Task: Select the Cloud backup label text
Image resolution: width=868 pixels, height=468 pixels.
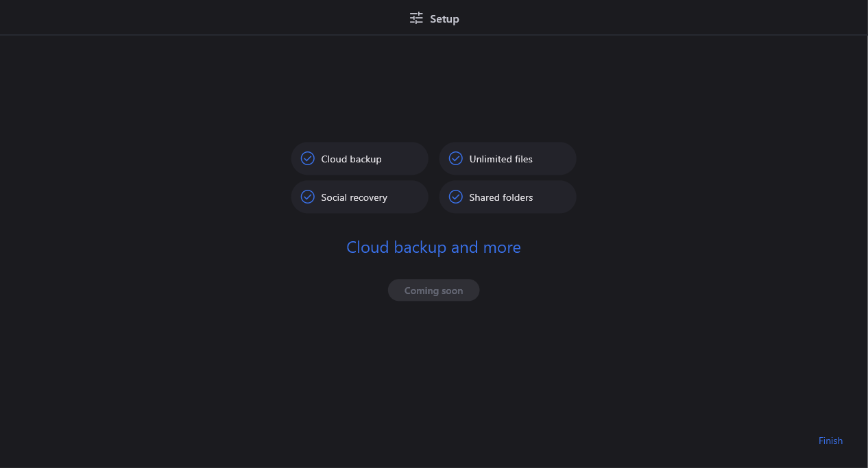Action: [351, 159]
